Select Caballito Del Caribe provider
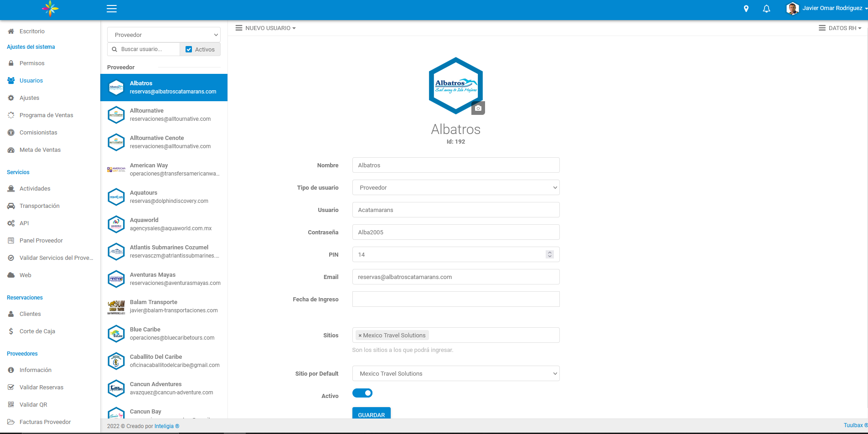868x434 pixels. (x=164, y=361)
